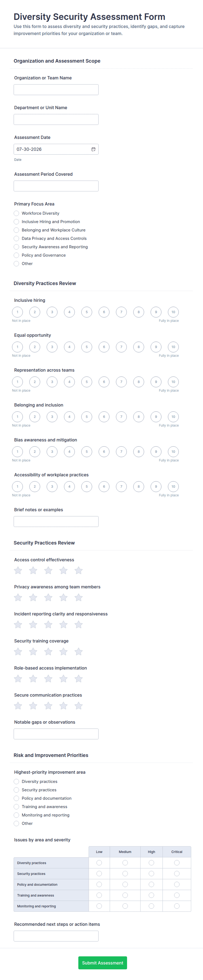Give Role-based access implementation two stars
This screenshot has width=203, height=980.
(33, 679)
